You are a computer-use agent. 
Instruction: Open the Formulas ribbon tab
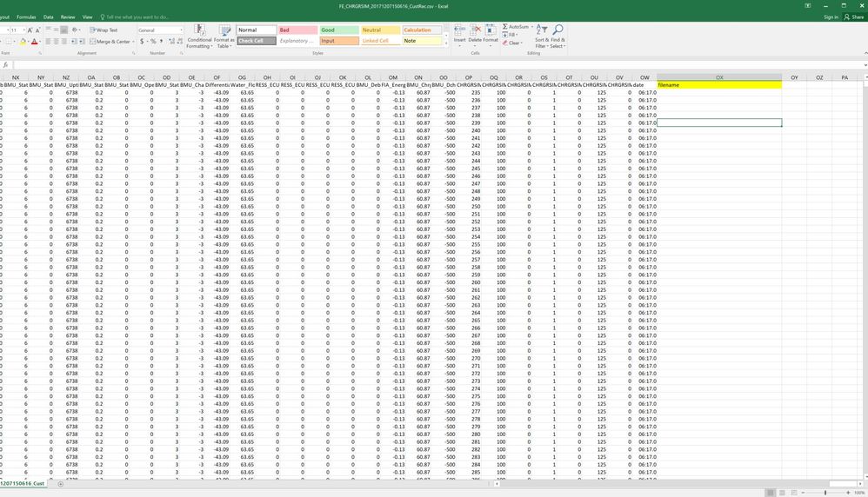click(x=26, y=17)
